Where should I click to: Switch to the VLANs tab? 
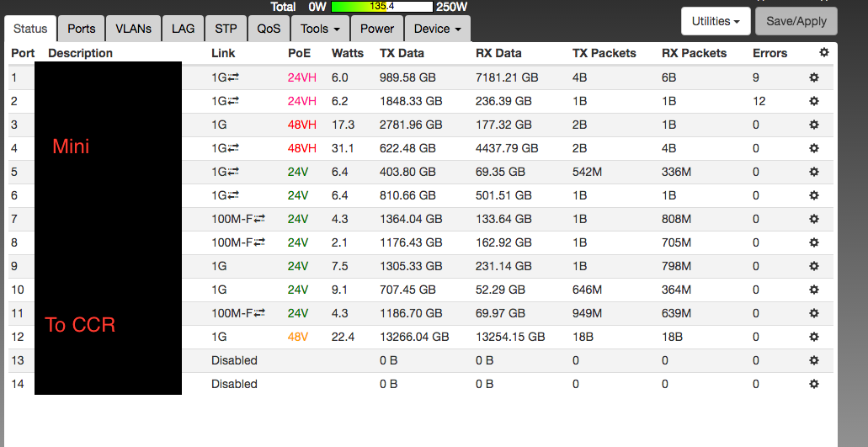coord(134,29)
